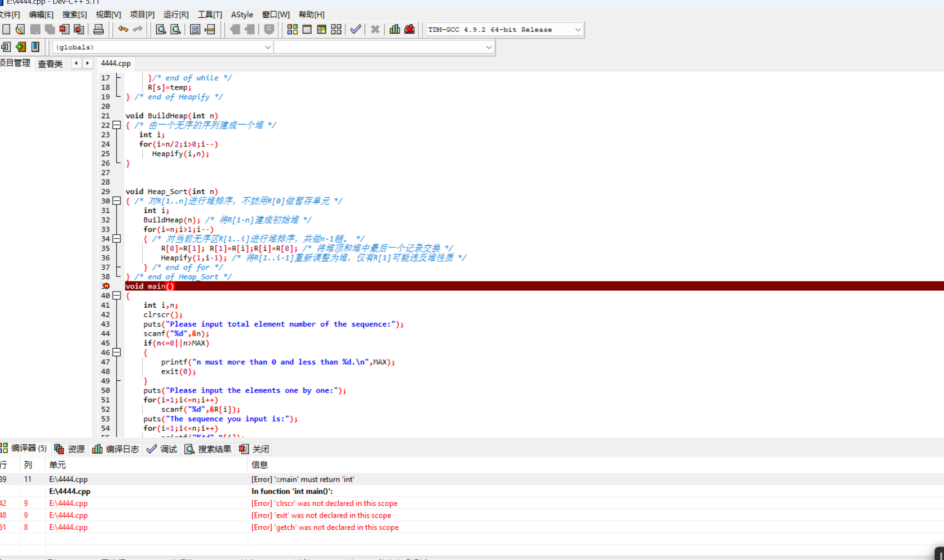Click the Run toolbar icon

[307, 29]
